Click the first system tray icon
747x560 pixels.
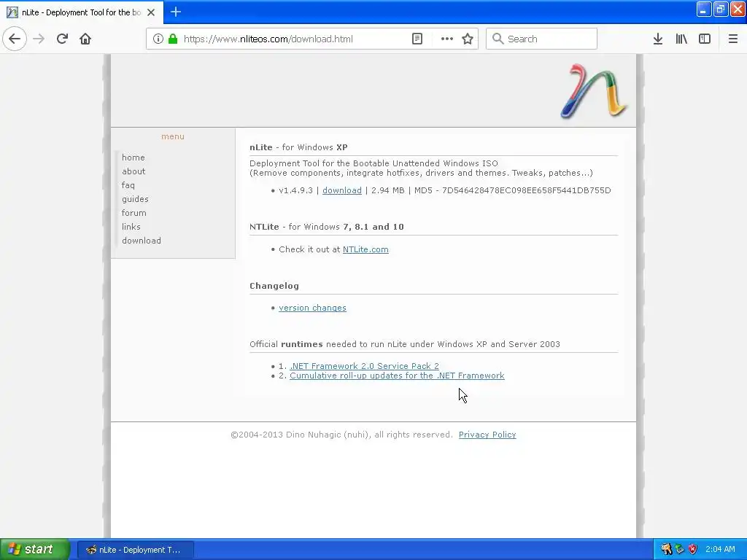666,550
